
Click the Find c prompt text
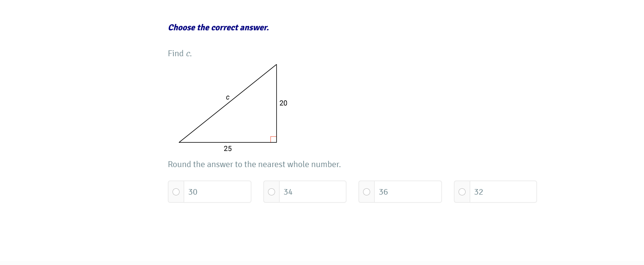pyautogui.click(x=180, y=53)
